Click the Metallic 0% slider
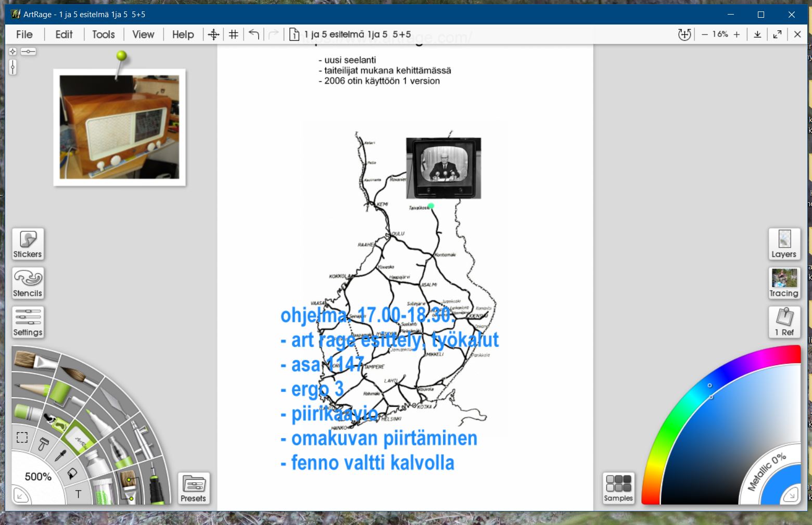The width and height of the screenshot is (812, 525). (767, 472)
